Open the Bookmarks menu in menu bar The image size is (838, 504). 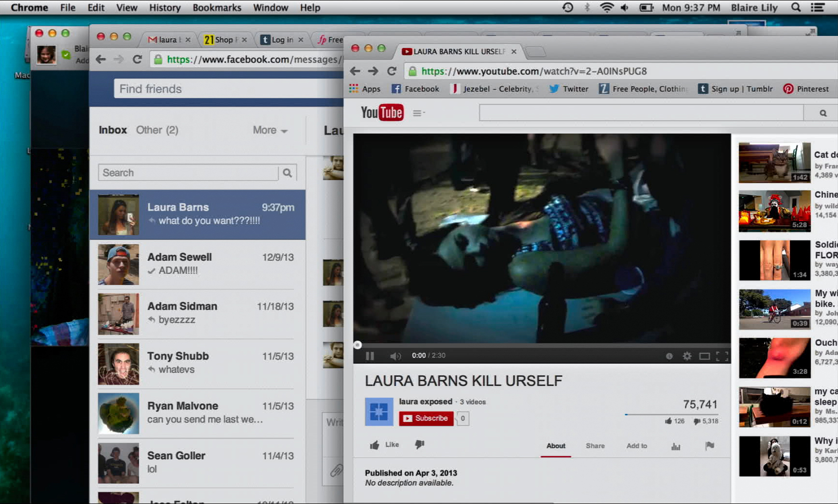click(217, 8)
